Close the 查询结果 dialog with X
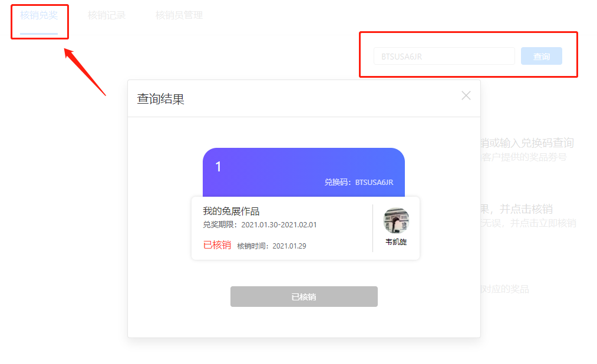597x364 pixels. pos(466,95)
